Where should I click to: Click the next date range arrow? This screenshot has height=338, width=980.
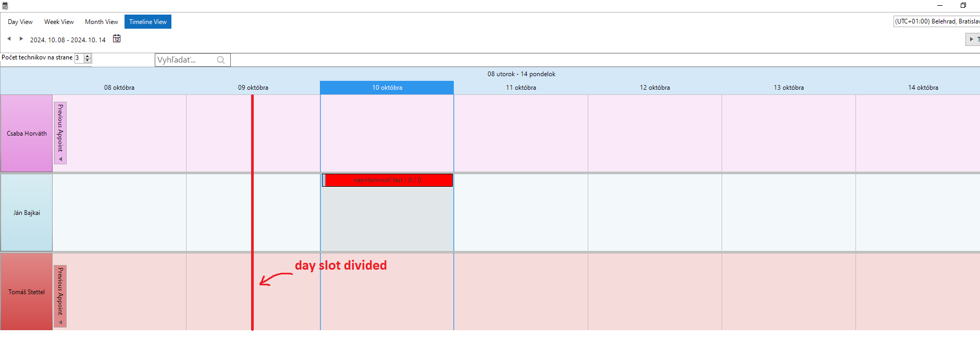[x=21, y=39]
